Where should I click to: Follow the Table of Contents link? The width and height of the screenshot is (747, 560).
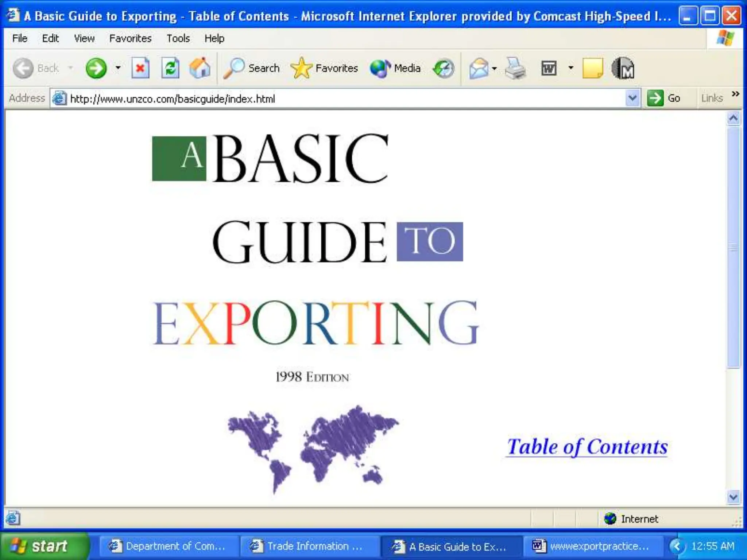(x=587, y=447)
